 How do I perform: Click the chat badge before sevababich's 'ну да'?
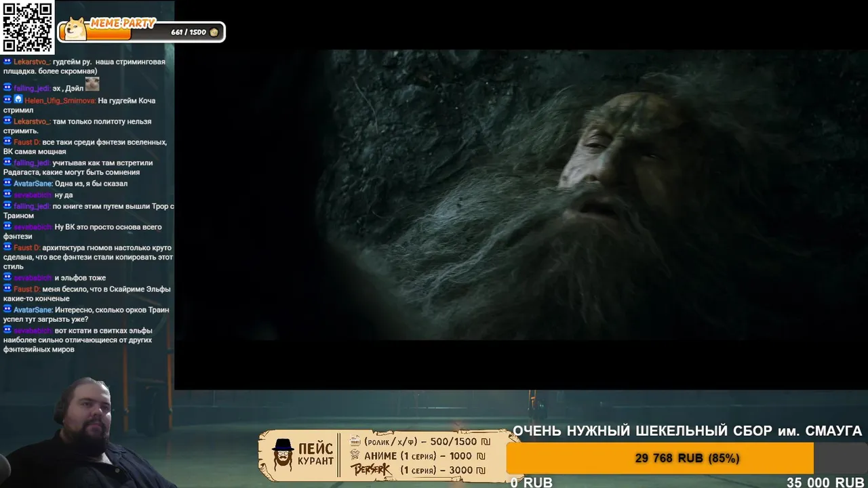coord(7,195)
